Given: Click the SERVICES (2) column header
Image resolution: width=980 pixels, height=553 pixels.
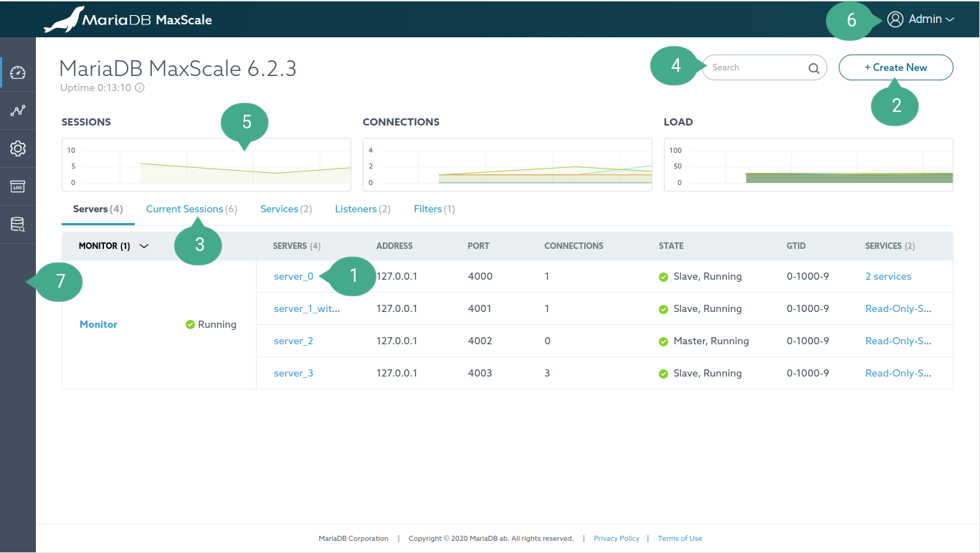Looking at the screenshot, I should 890,246.
